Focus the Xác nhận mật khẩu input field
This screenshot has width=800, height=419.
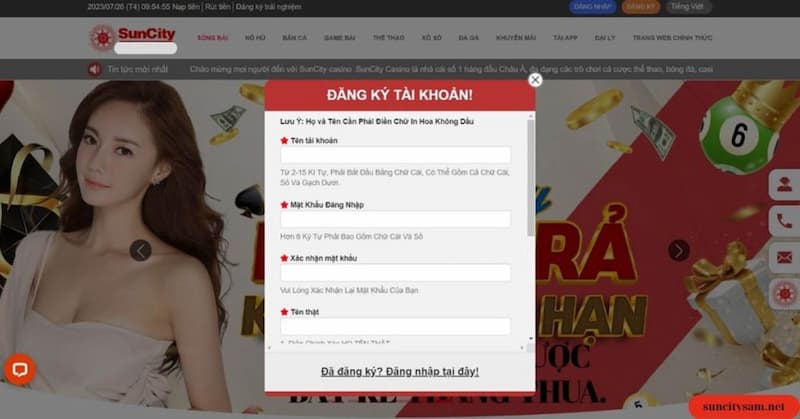point(395,273)
